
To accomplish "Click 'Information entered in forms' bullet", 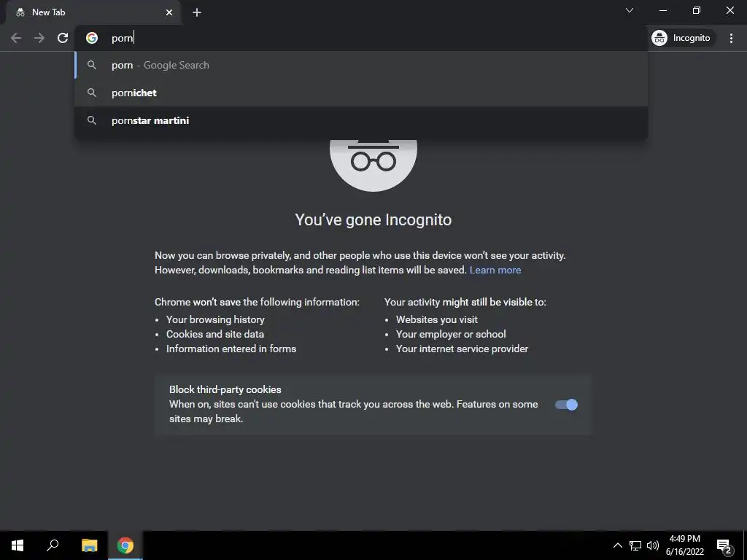I will click(x=231, y=349).
